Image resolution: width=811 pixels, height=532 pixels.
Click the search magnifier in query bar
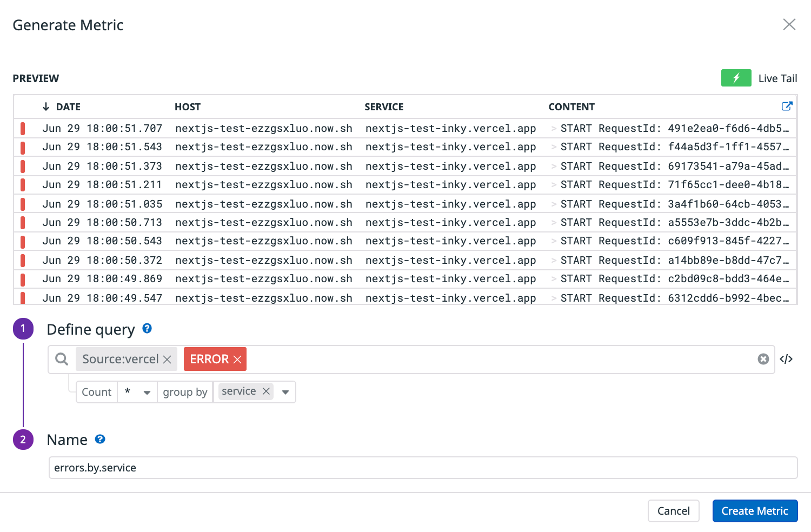[61, 358]
